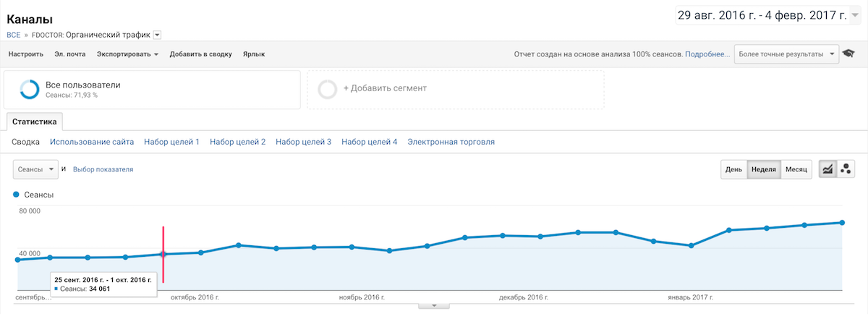
Task: Switch to line chart view icon
Action: point(827,169)
